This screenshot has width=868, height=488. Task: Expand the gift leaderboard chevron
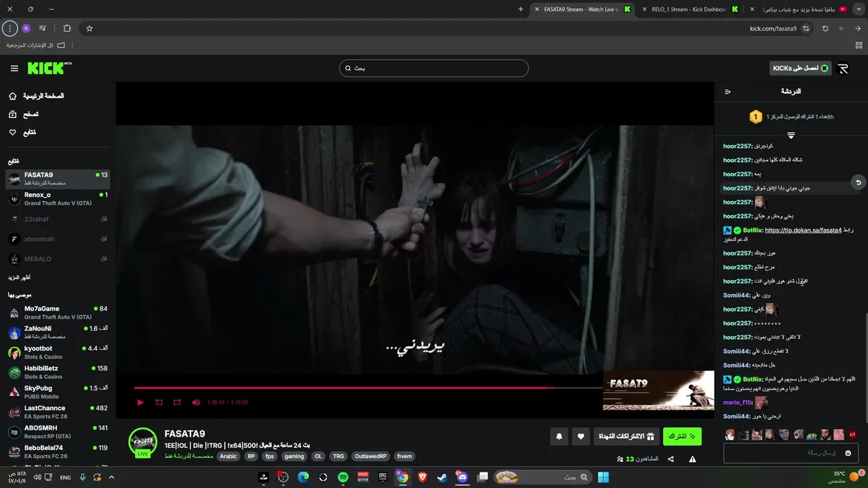click(x=791, y=136)
